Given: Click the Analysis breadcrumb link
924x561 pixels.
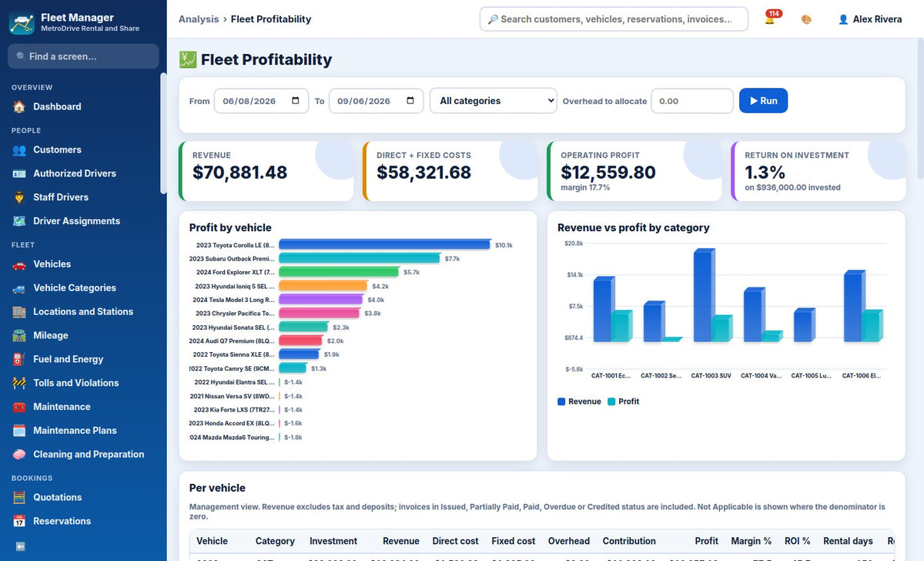Looking at the screenshot, I should tap(198, 19).
